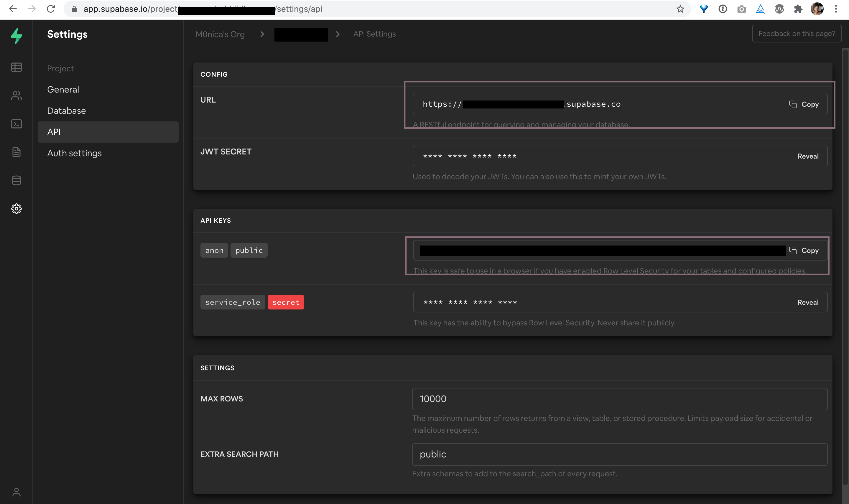Open the API docs document icon
Viewport: 849px width, 504px height.
(16, 152)
